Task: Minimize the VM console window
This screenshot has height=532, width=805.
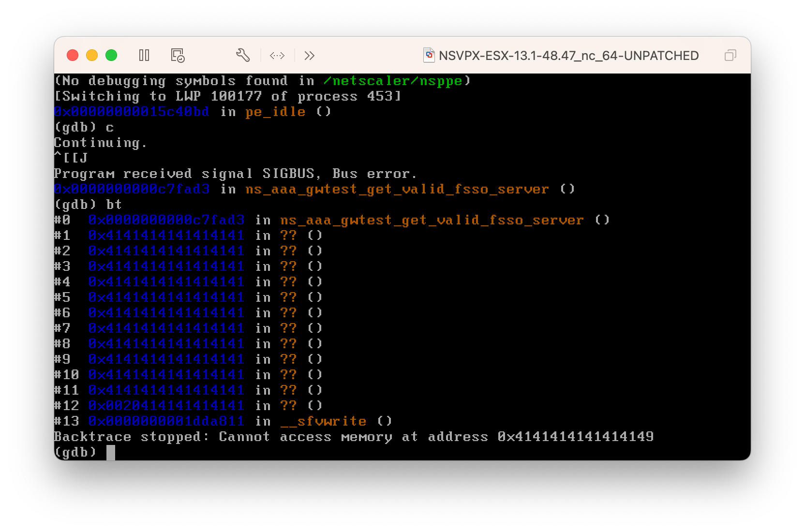Action: click(x=92, y=55)
